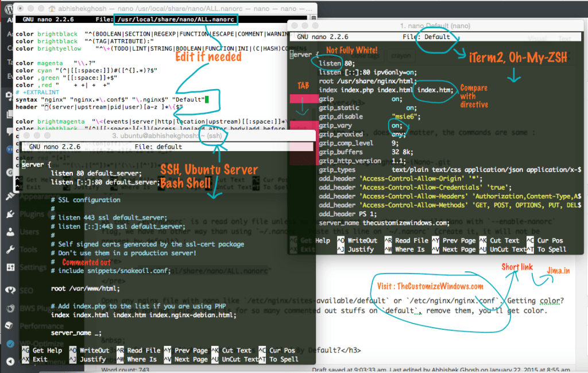Click 'Word count: 743' in editor footer
The image size is (588, 373).
[x=125, y=370]
